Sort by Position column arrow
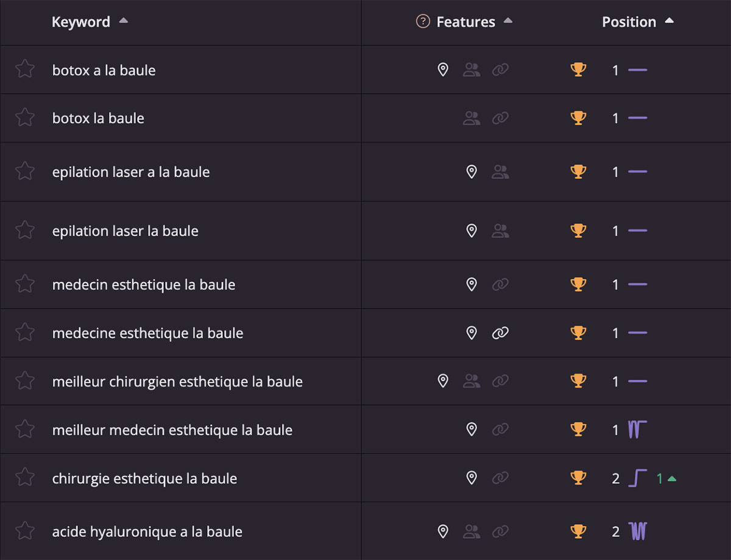This screenshot has width=731, height=560. click(669, 21)
